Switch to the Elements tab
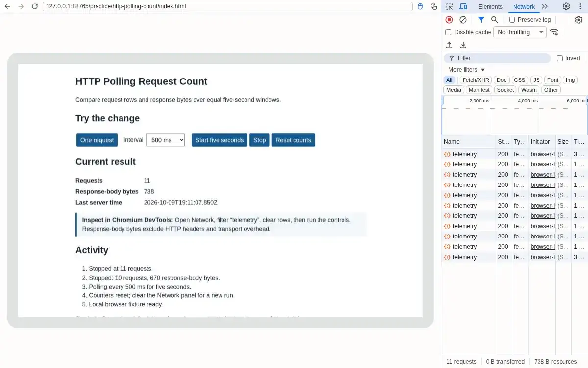The width and height of the screenshot is (588, 368). 490,6
